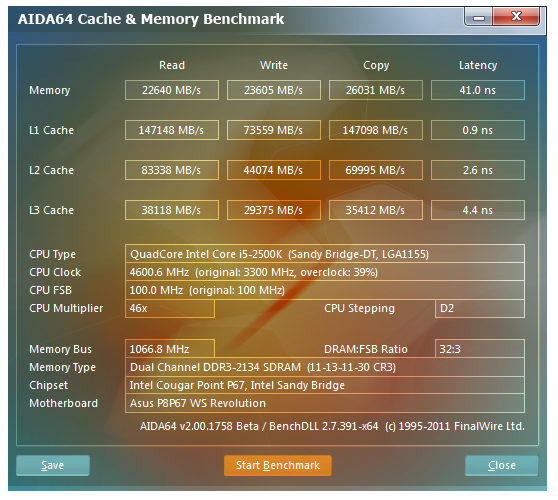The image size is (558, 500).
Task: Click the CPU FSB field 100.0 MHz
Action: (325, 290)
